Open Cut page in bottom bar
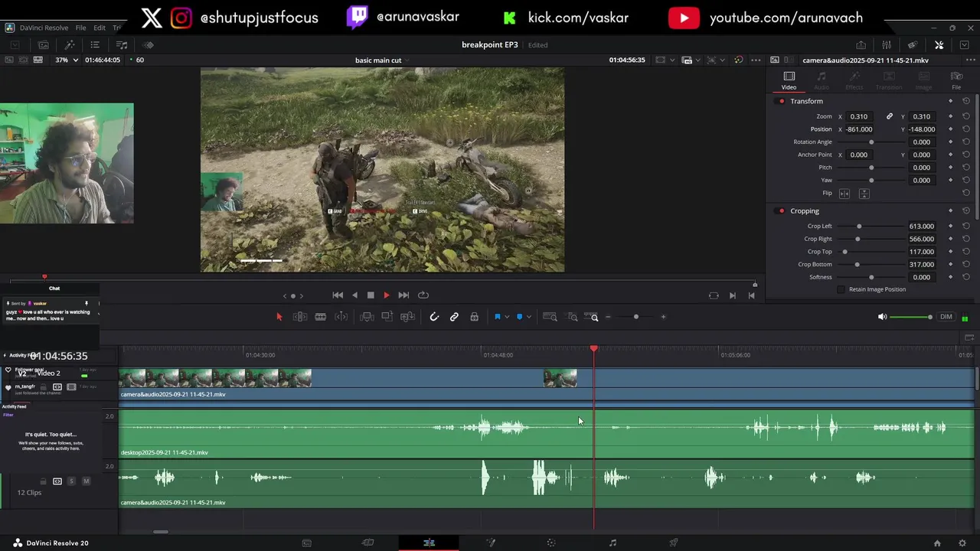 tap(367, 543)
